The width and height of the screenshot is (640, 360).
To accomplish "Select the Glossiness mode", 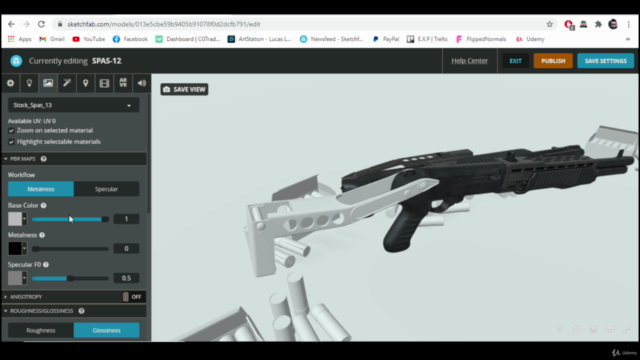I will pyautogui.click(x=107, y=330).
